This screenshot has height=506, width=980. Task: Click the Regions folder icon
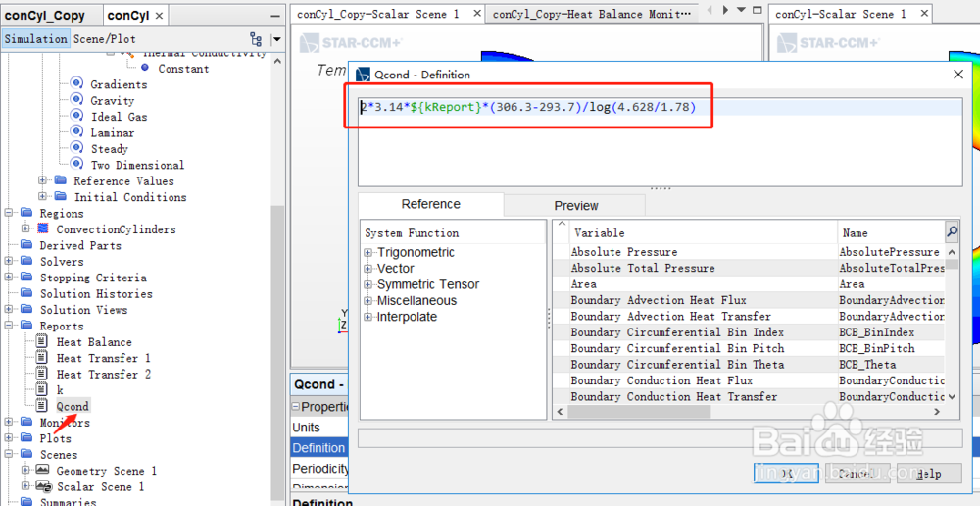(x=26, y=213)
